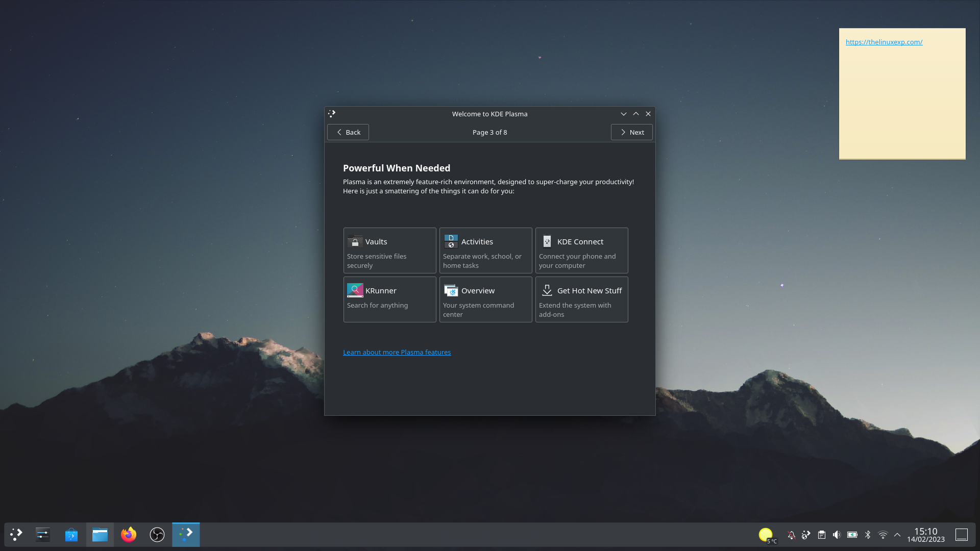Viewport: 980px width, 551px height.
Task: Open the Get Hot New Stuff card
Action: pos(581,299)
